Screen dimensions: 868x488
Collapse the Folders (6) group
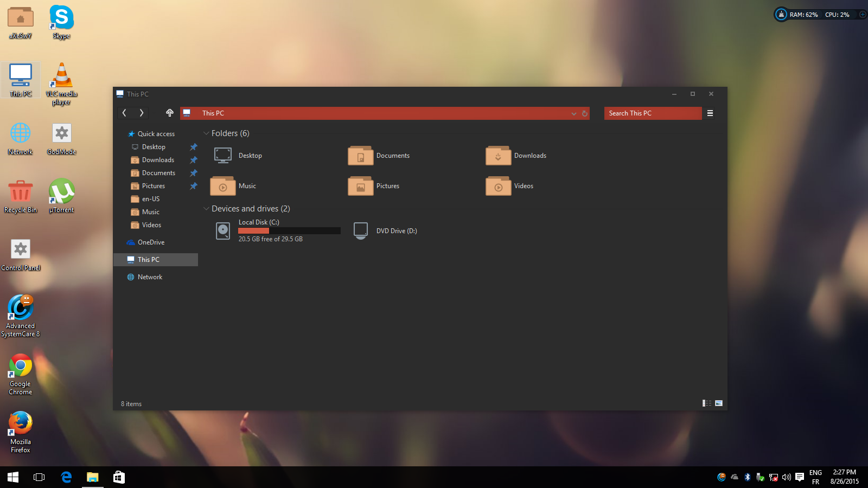pos(206,133)
